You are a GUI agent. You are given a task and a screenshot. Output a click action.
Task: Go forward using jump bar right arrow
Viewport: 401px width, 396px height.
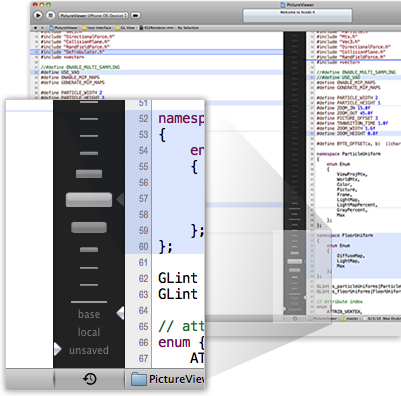click(x=42, y=28)
